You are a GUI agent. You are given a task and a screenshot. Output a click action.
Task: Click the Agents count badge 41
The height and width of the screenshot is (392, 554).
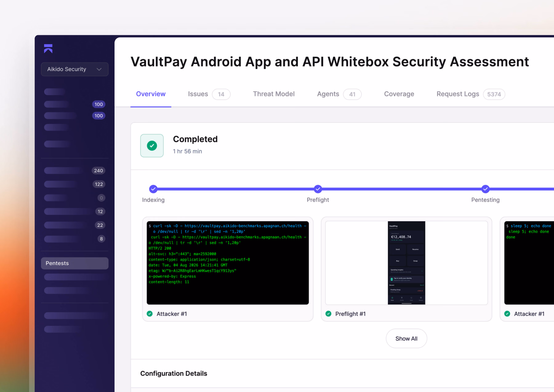coord(352,94)
